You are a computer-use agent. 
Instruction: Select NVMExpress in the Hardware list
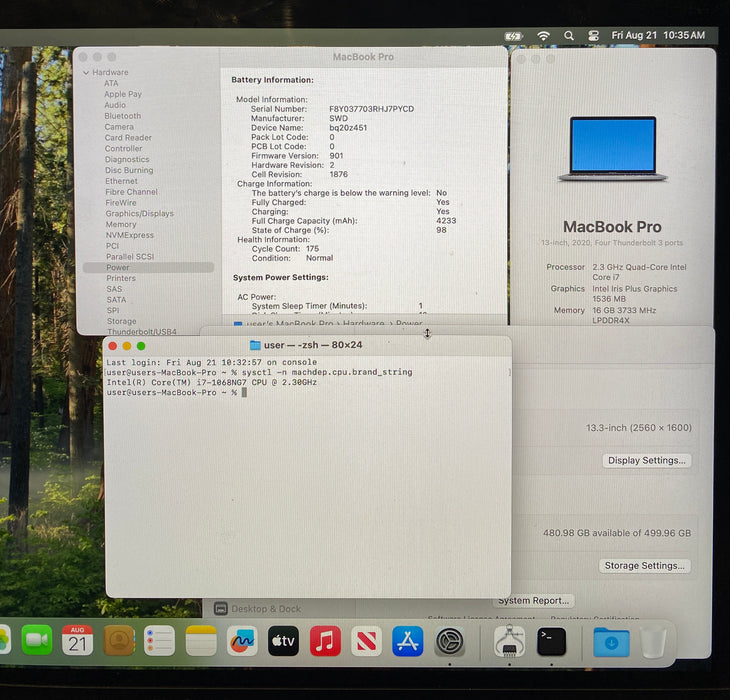point(129,235)
